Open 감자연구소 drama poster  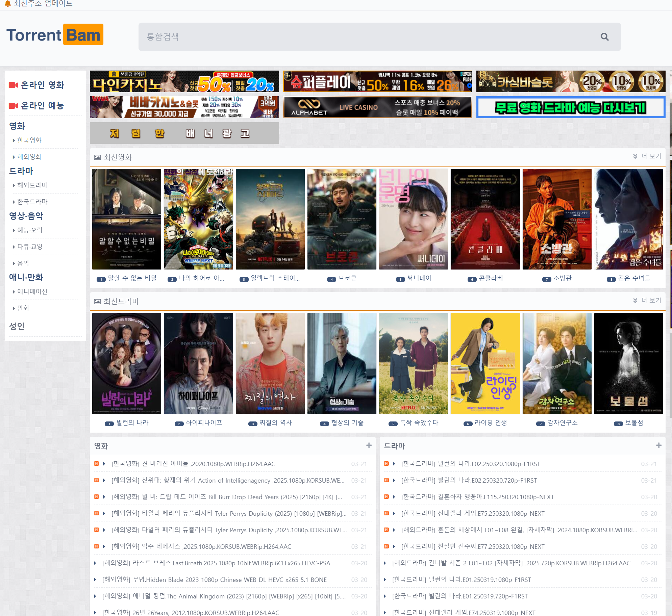pyautogui.click(x=557, y=363)
